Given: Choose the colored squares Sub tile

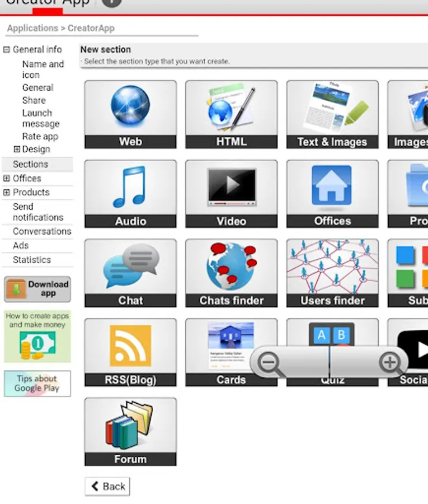Looking at the screenshot, I should [x=408, y=273].
